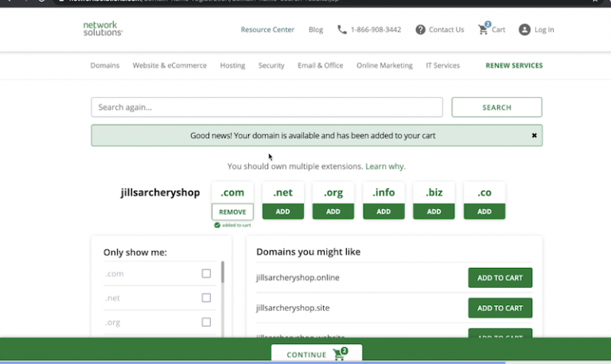Open the Online Marketing menu

click(x=384, y=65)
